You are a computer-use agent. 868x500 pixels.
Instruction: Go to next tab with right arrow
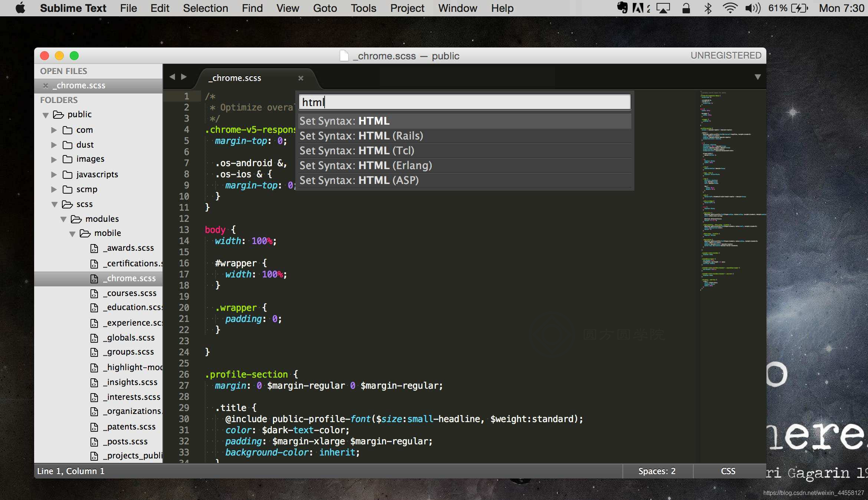pos(184,77)
